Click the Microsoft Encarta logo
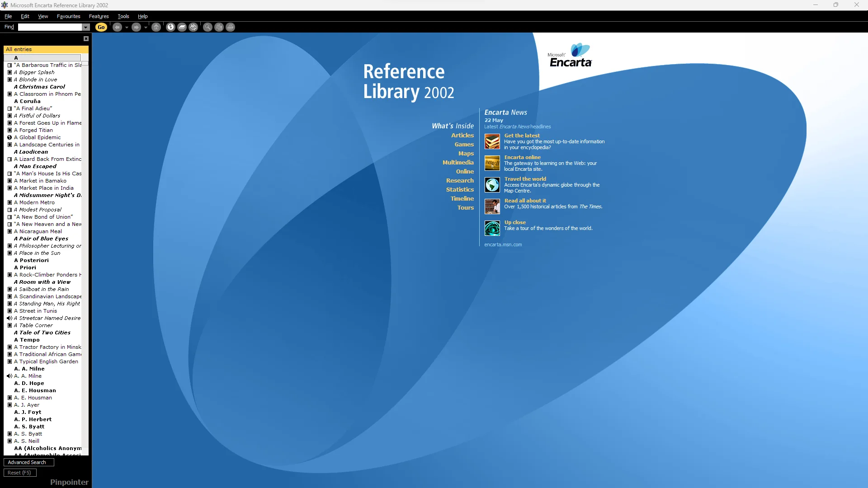This screenshot has width=868, height=488. (x=570, y=56)
